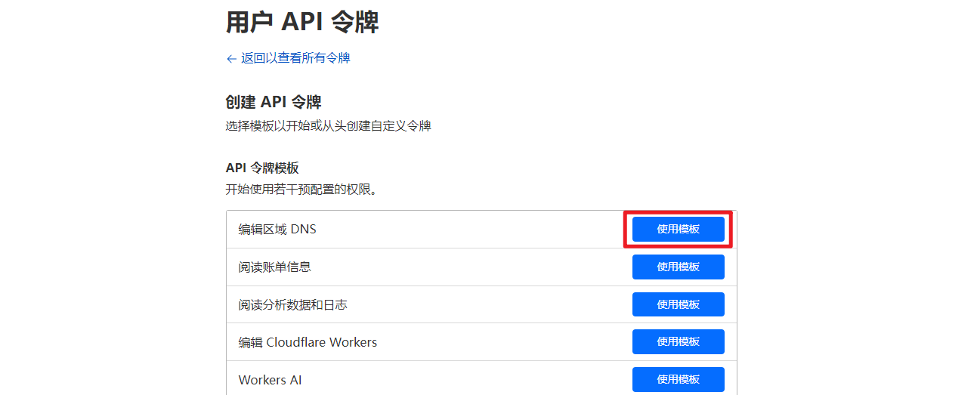Click the 开始使用若干预配置的权限 description text
This screenshot has height=395, width=980.
tap(301, 189)
